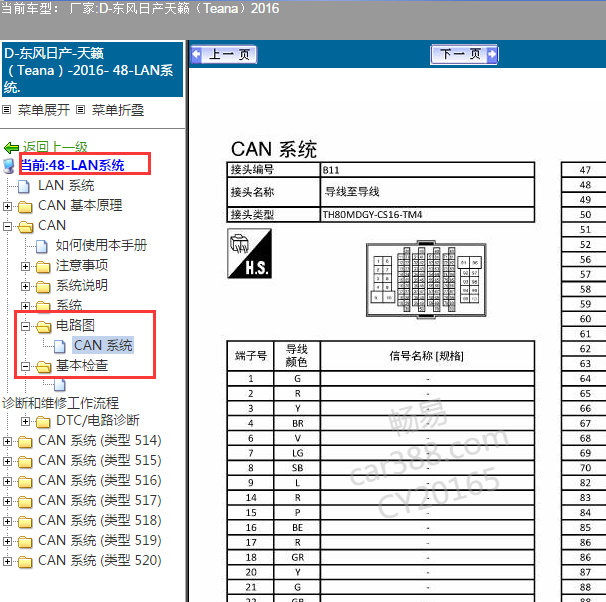The image size is (606, 602).
Task: Expand CAN 系统 (类型 515) folder
Action: tap(7, 461)
